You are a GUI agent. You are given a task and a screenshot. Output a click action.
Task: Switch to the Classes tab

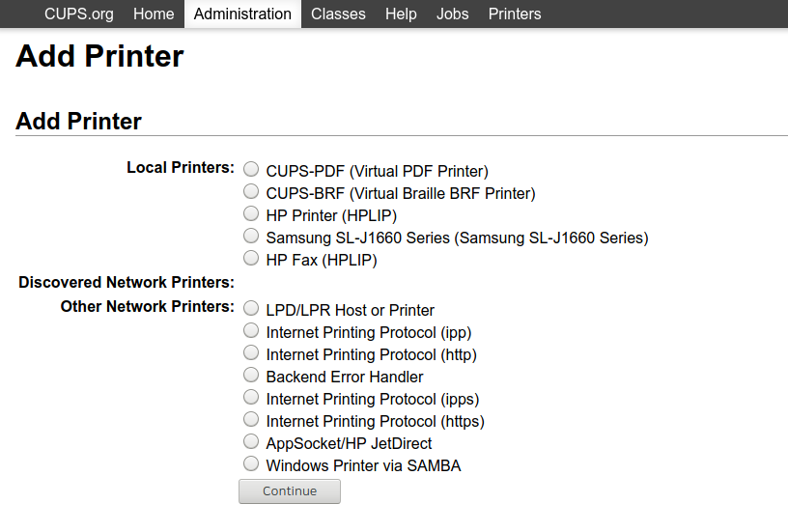point(338,14)
